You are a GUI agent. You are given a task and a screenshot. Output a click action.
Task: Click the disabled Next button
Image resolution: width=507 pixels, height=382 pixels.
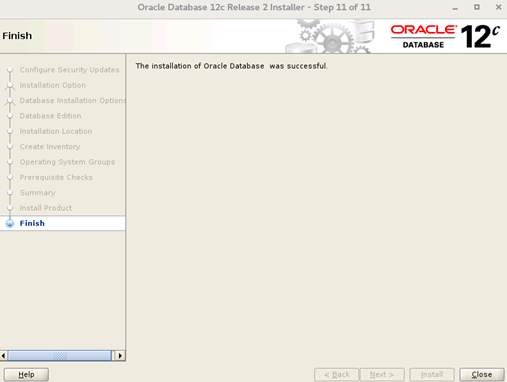point(382,375)
